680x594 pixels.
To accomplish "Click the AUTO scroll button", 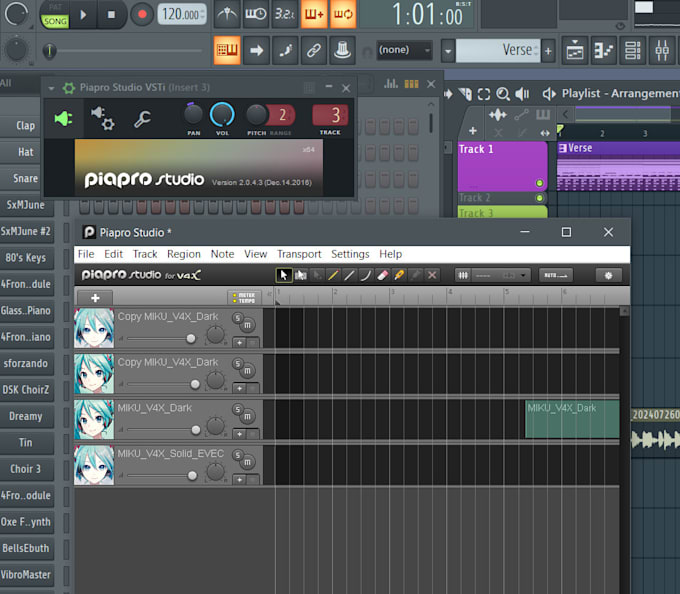I will 556,275.
